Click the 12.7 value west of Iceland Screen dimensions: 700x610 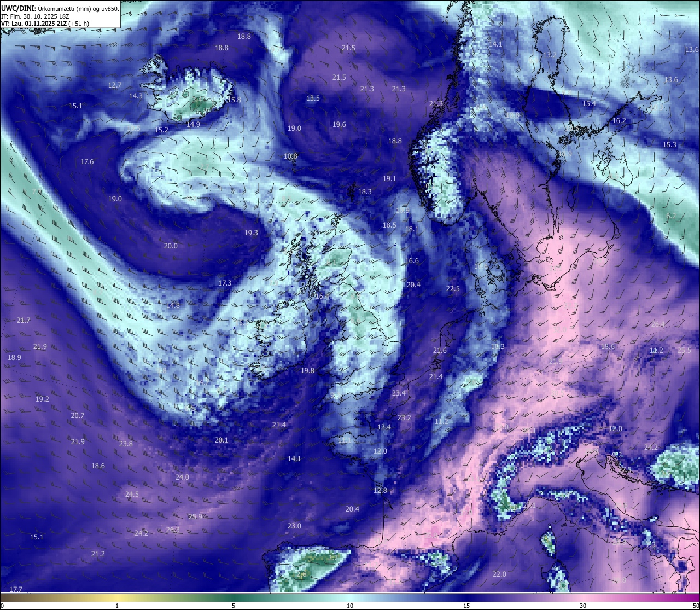(x=115, y=85)
